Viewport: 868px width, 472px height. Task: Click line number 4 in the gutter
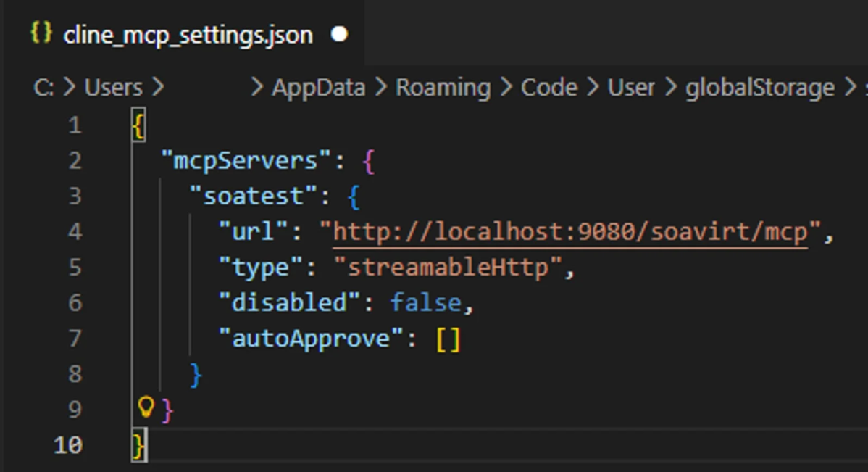(x=75, y=231)
